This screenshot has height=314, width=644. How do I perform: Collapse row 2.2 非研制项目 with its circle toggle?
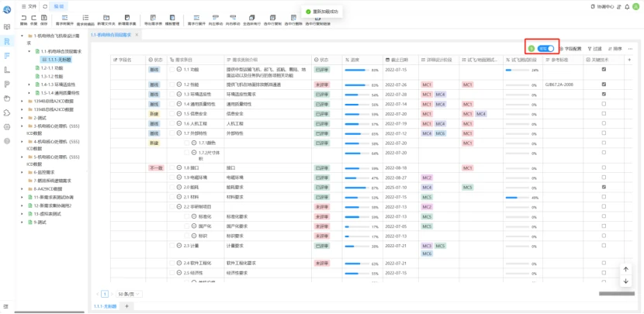click(x=179, y=206)
